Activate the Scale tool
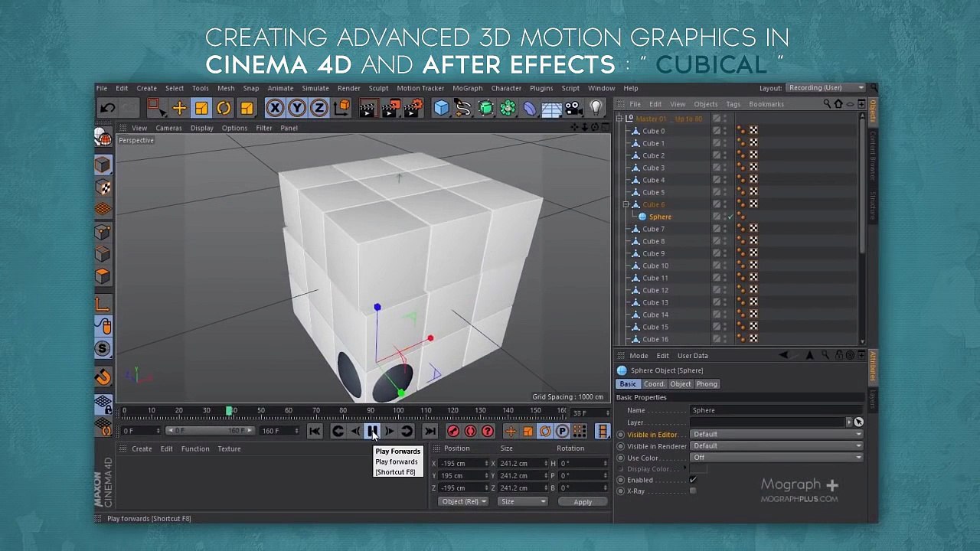This screenshot has height=551, width=980. 201,108
